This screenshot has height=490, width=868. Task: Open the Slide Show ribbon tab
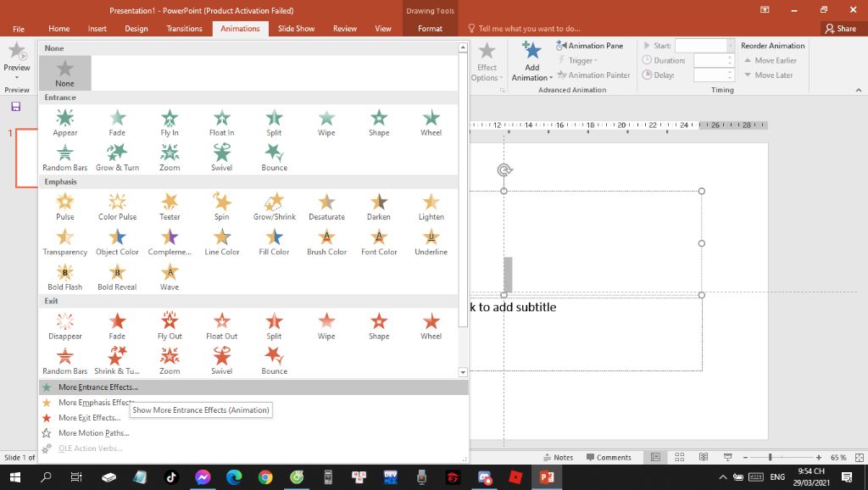296,29
